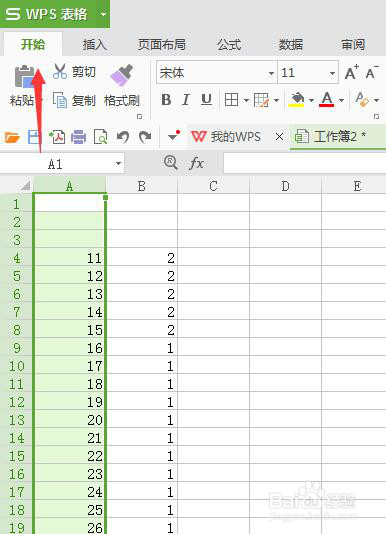Toggle underline formatting
The height and width of the screenshot is (534, 386).
[206, 100]
